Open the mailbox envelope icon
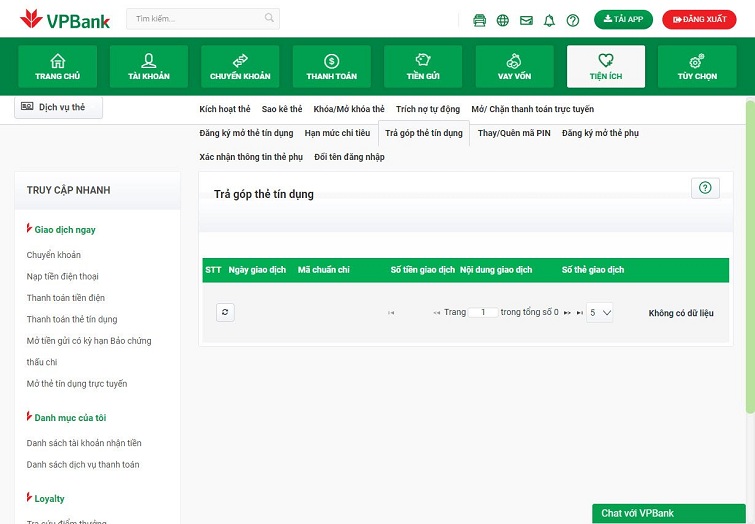This screenshot has width=755, height=524. (526, 20)
